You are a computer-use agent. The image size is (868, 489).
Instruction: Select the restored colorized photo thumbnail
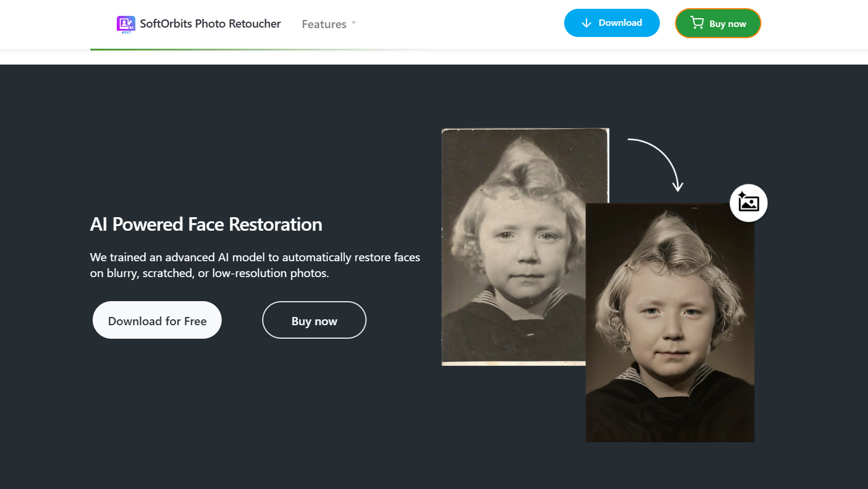[x=670, y=323]
